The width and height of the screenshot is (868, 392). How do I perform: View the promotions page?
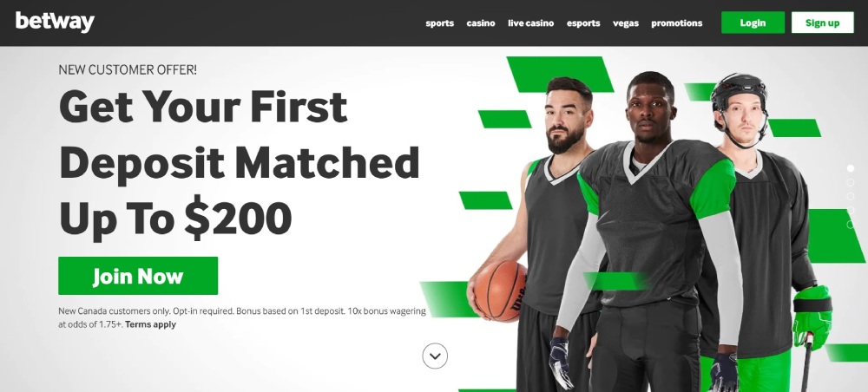pos(676,23)
